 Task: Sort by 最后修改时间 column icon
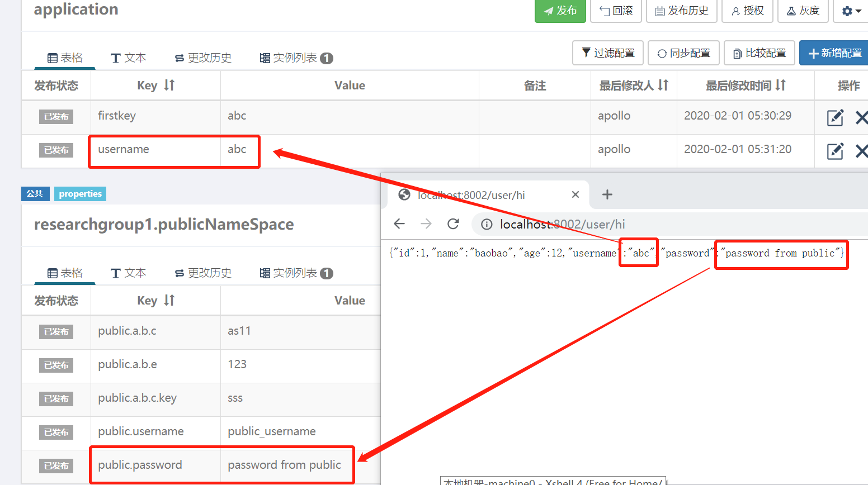tap(780, 85)
